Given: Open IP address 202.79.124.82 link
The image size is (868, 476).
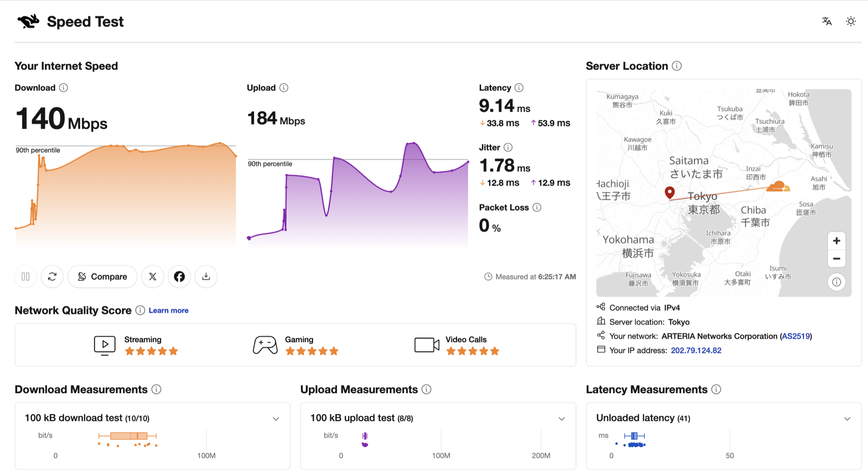Looking at the screenshot, I should (696, 350).
